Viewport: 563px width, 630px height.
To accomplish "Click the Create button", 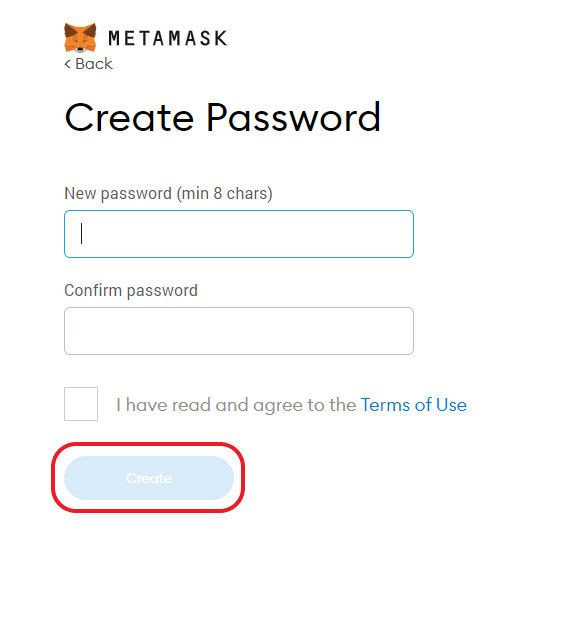I will pos(149,478).
